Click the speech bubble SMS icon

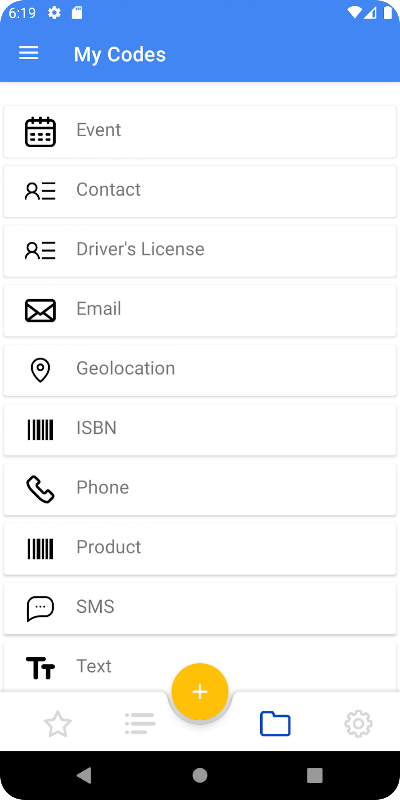click(x=40, y=609)
